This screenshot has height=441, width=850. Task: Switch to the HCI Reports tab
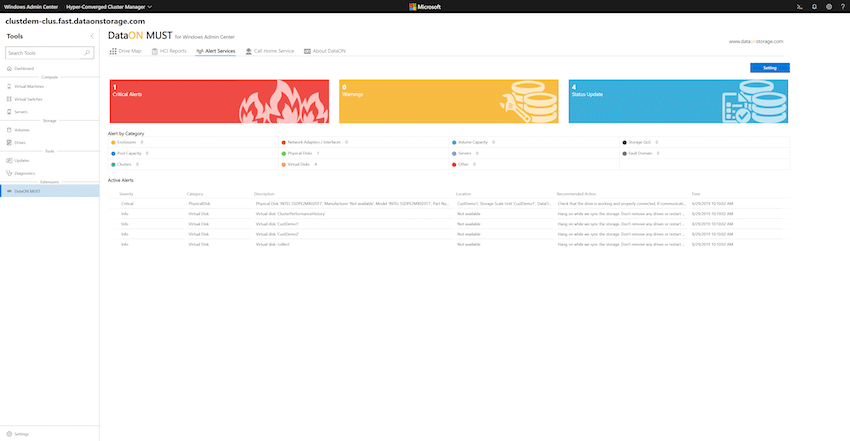coord(169,51)
